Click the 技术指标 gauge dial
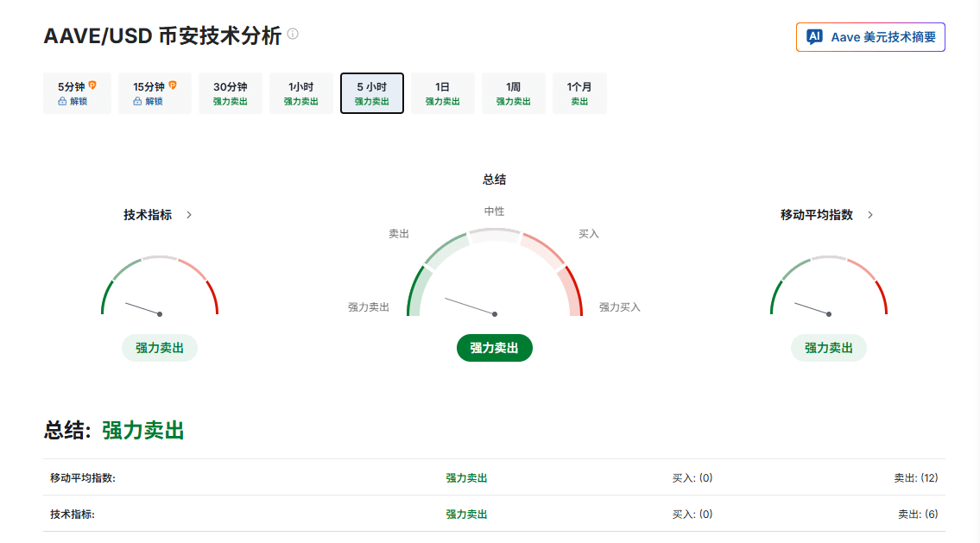Image resolution: width=980 pixels, height=543 pixels. pyautogui.click(x=160, y=286)
